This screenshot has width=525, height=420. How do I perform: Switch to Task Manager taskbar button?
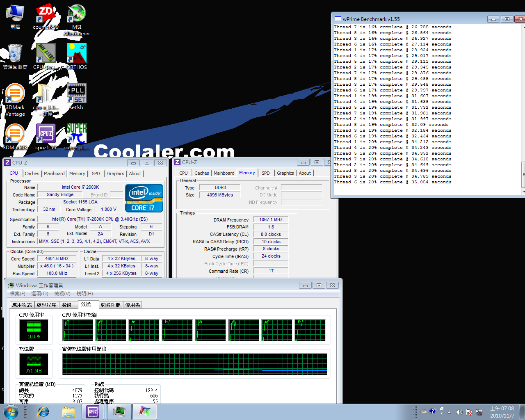point(119,412)
